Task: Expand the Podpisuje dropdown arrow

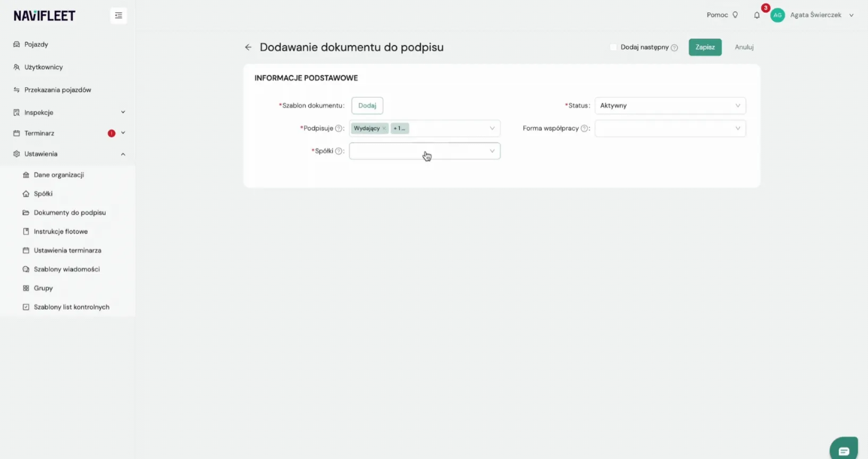Action: [x=492, y=129]
